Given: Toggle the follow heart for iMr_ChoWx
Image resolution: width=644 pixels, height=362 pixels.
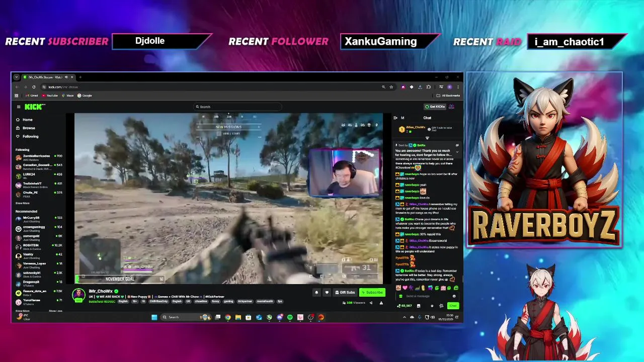Looking at the screenshot, I should pyautogui.click(x=327, y=292).
